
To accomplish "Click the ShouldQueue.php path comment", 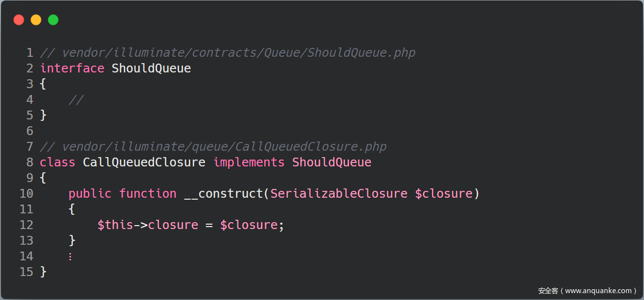I will coord(228,53).
